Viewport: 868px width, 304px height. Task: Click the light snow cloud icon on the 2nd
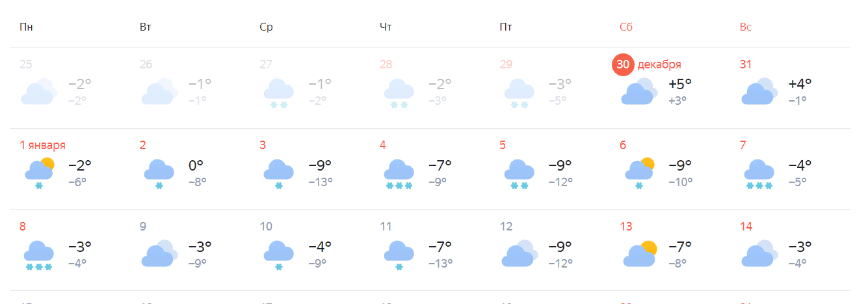click(159, 173)
